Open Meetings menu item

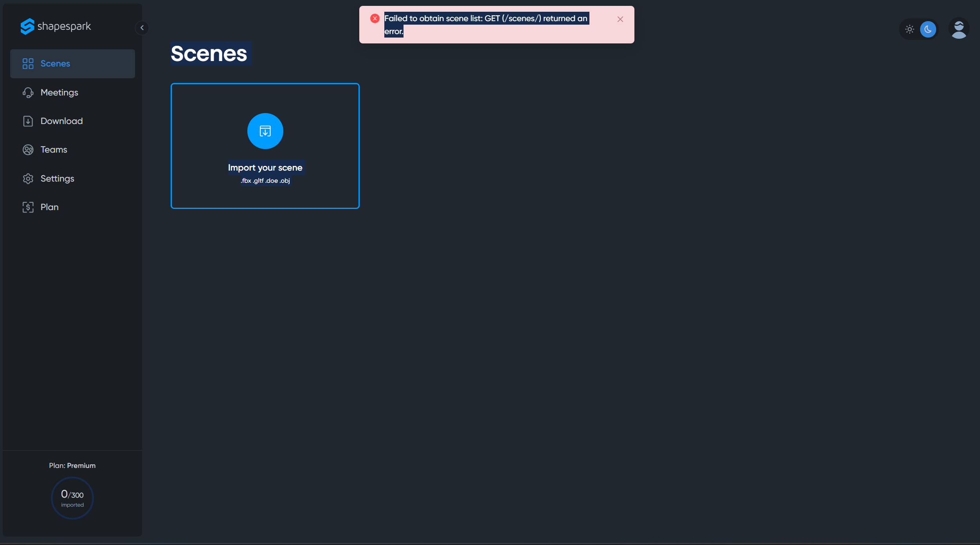(x=59, y=93)
